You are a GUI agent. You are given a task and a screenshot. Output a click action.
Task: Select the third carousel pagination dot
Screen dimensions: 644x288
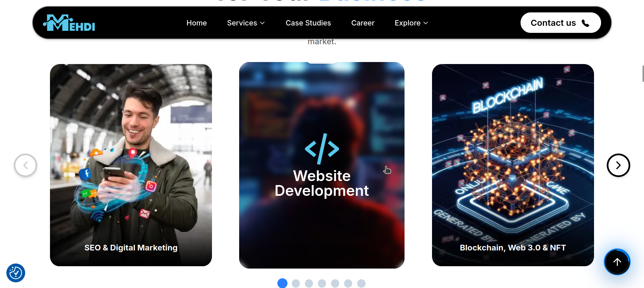309,283
